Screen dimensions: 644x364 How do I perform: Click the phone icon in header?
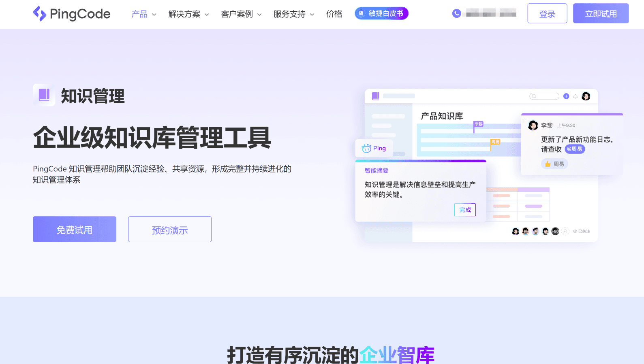[x=456, y=13]
